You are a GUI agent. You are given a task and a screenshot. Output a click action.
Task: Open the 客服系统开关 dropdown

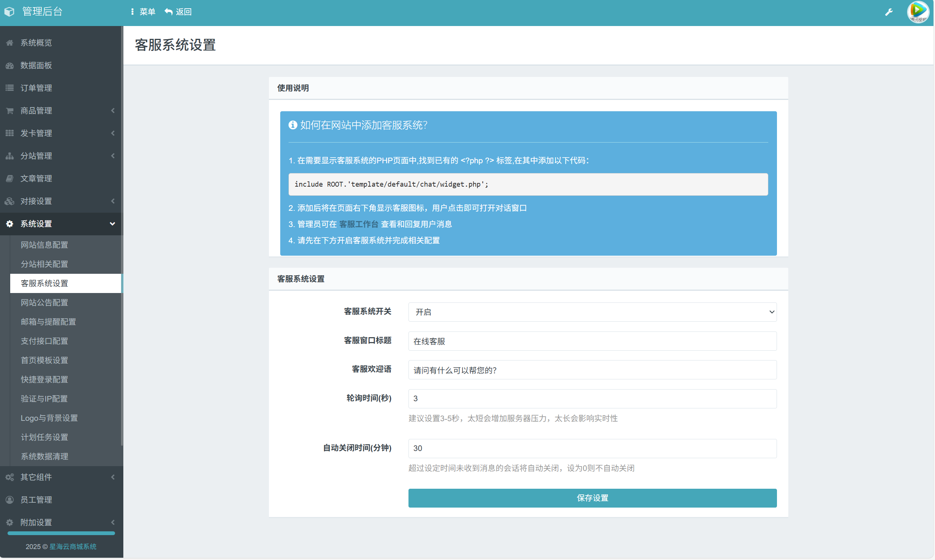[x=592, y=312]
